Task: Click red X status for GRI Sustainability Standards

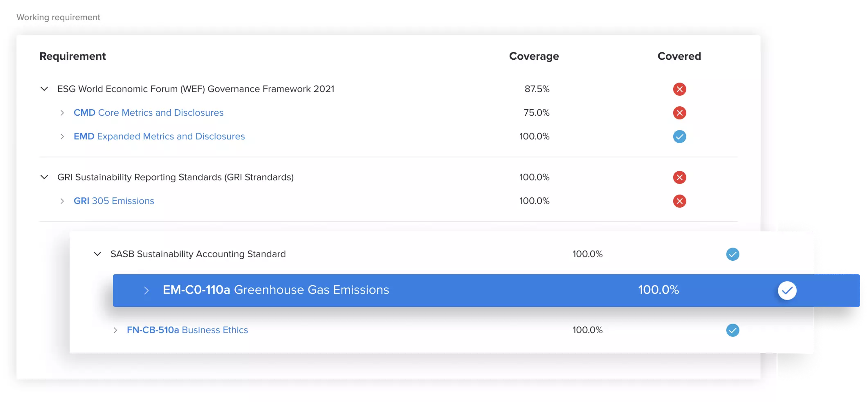Action: (x=679, y=178)
